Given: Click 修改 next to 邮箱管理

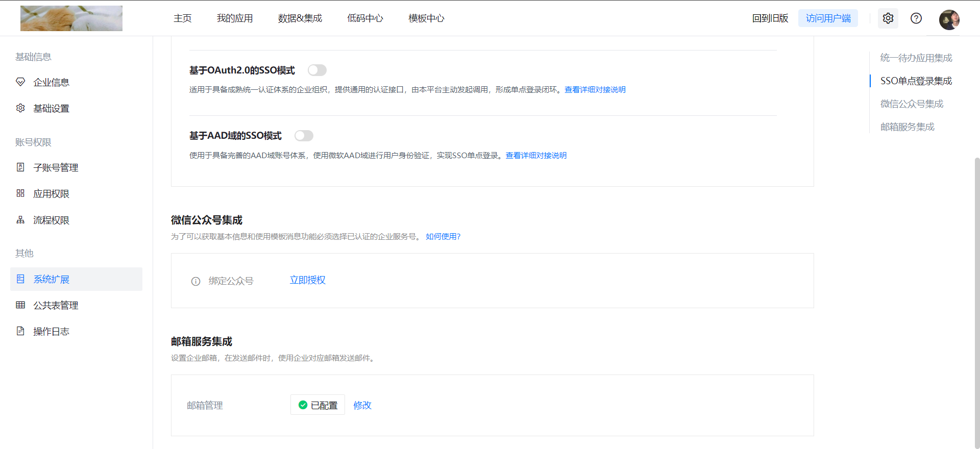Looking at the screenshot, I should (362, 405).
